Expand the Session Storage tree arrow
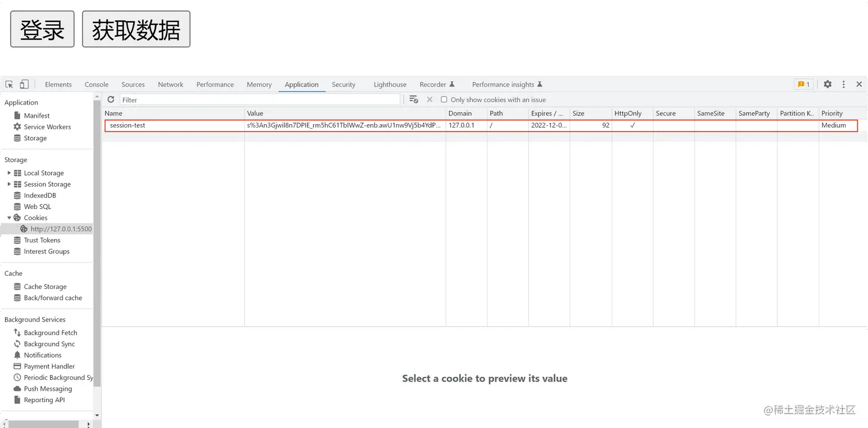 [x=9, y=184]
